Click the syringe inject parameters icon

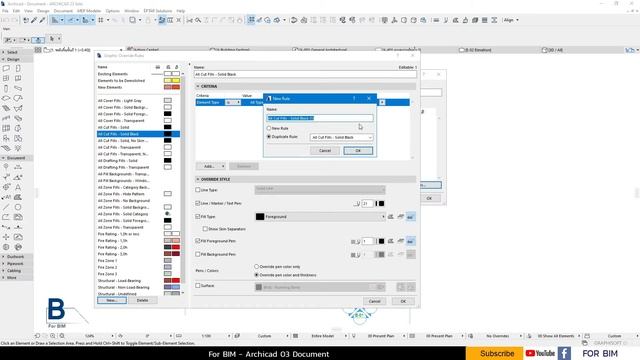coord(42,20)
